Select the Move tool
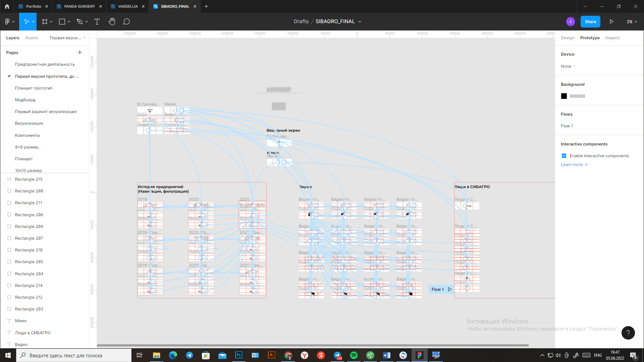This screenshot has width=644, height=362. tap(26, 21)
